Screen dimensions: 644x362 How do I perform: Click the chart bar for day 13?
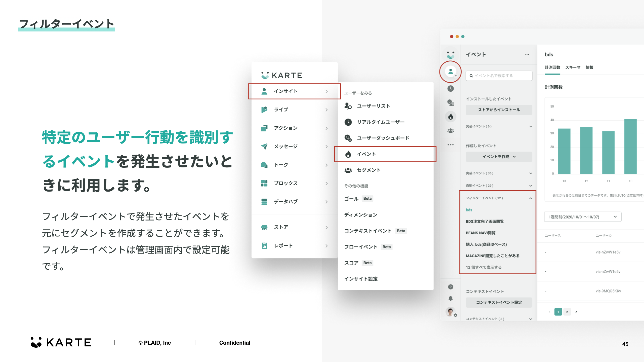[x=564, y=151]
